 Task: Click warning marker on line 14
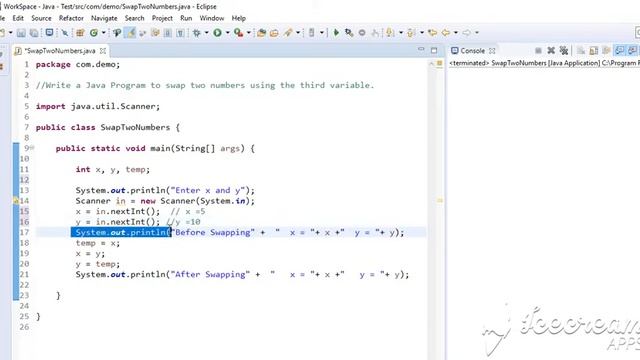[16, 201]
